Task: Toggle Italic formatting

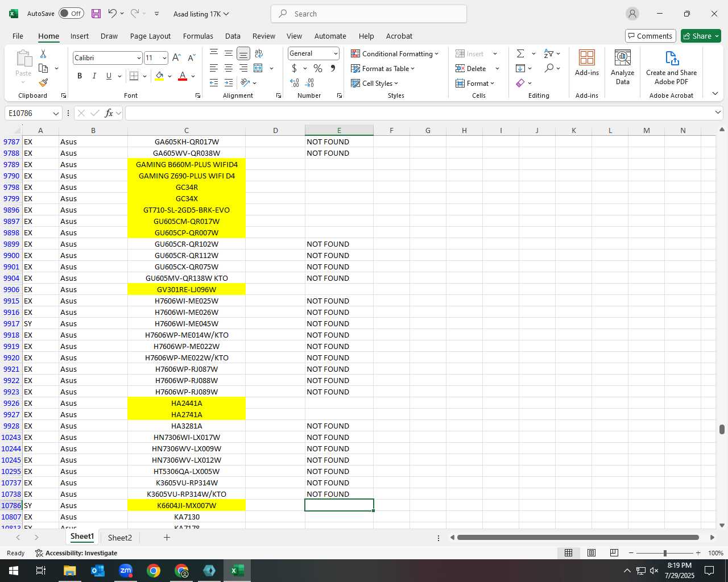Action: [94, 76]
